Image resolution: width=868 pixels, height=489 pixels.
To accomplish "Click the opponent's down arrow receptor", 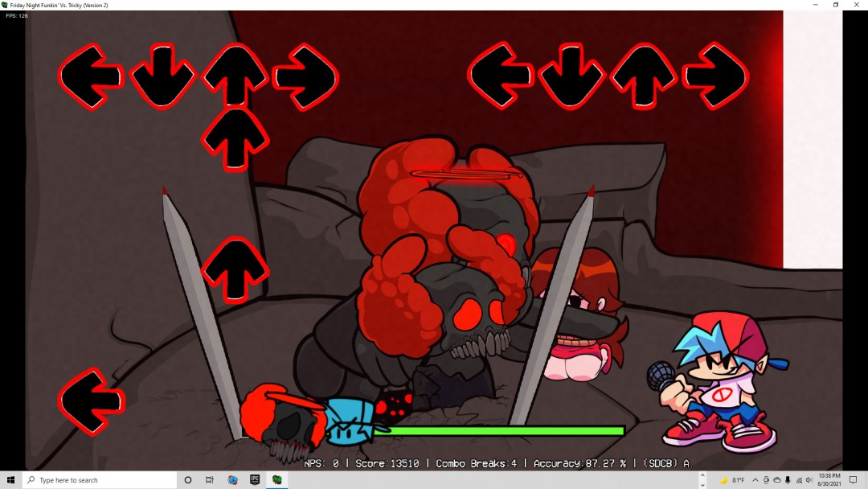I will pyautogui.click(x=162, y=76).
